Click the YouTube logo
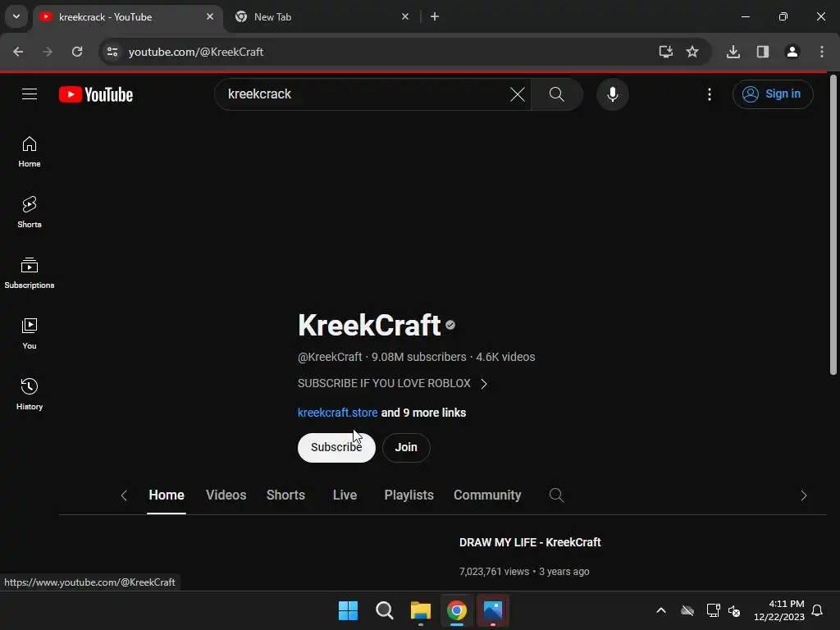840x630 pixels. (x=96, y=94)
